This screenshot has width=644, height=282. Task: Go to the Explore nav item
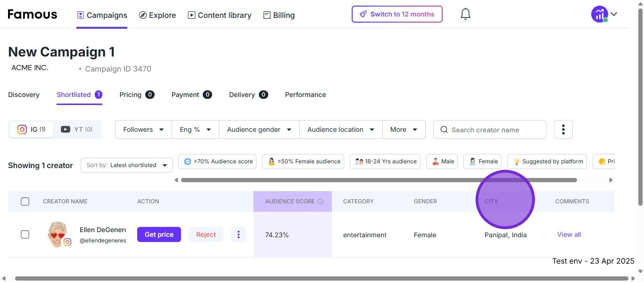tap(157, 15)
